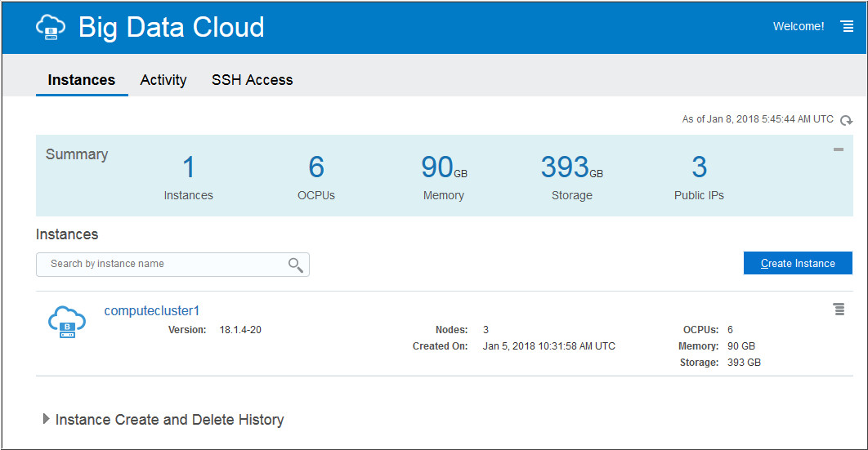The width and height of the screenshot is (868, 450).
Task: Click the Create Instance button
Action: pos(798,263)
